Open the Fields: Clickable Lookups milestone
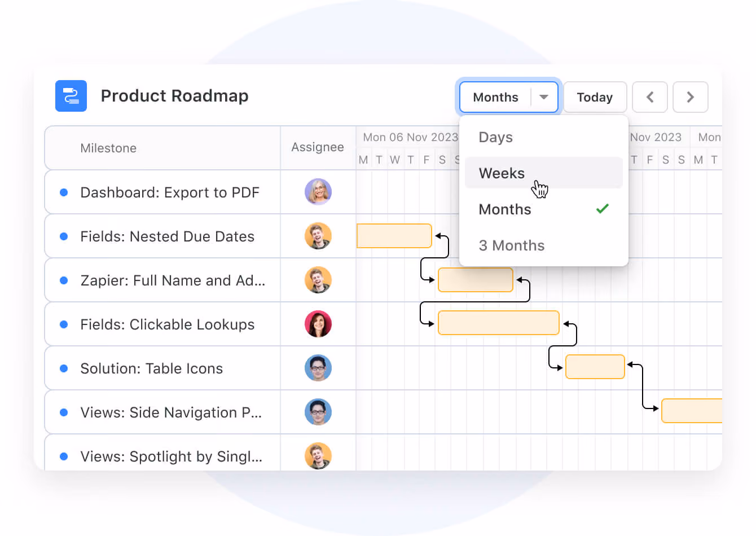Image resolution: width=756 pixels, height=536 pixels. (167, 324)
